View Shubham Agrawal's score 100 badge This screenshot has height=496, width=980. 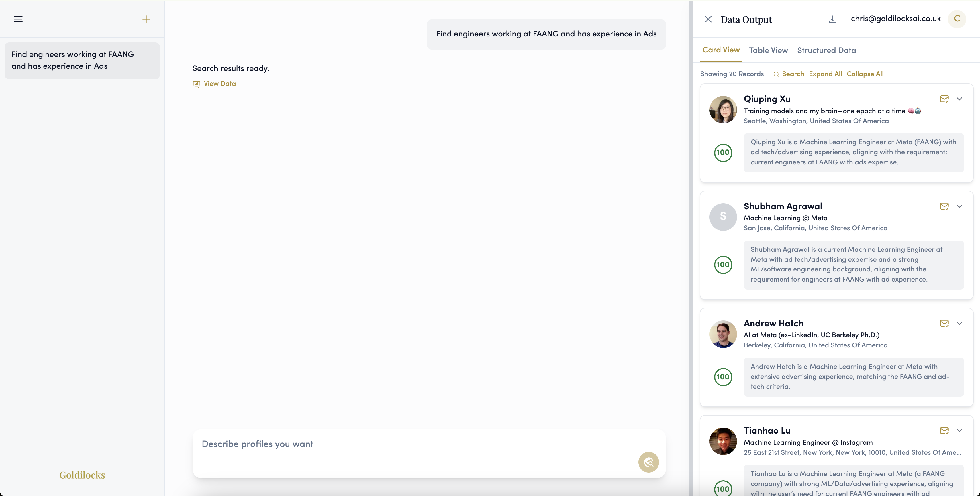point(723,265)
